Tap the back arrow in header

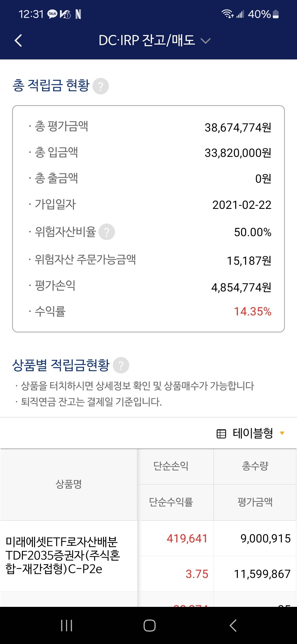pos(18,41)
